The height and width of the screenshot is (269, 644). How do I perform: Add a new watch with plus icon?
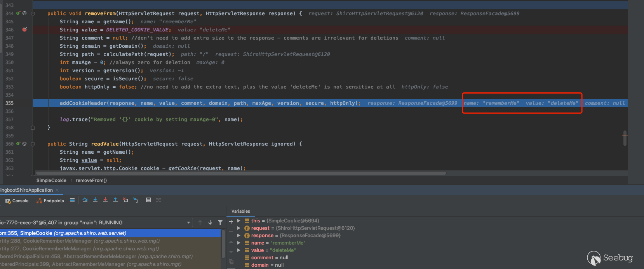pos(231,221)
